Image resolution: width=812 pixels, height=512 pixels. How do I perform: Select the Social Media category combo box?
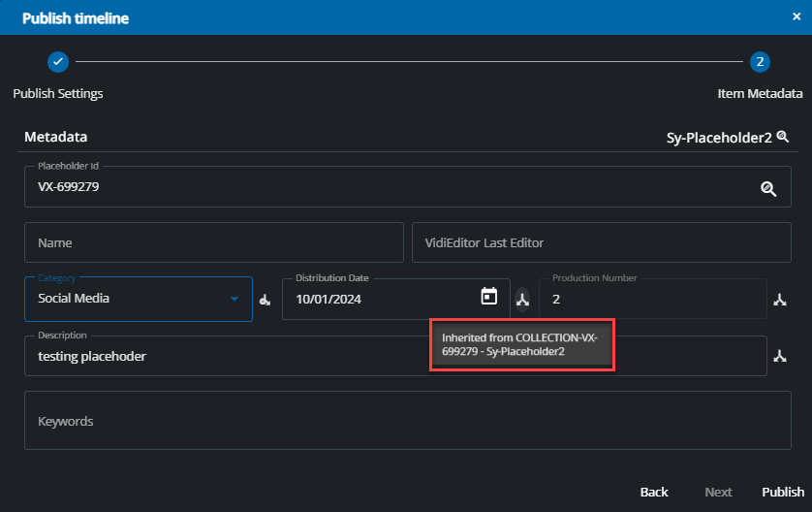126,299
